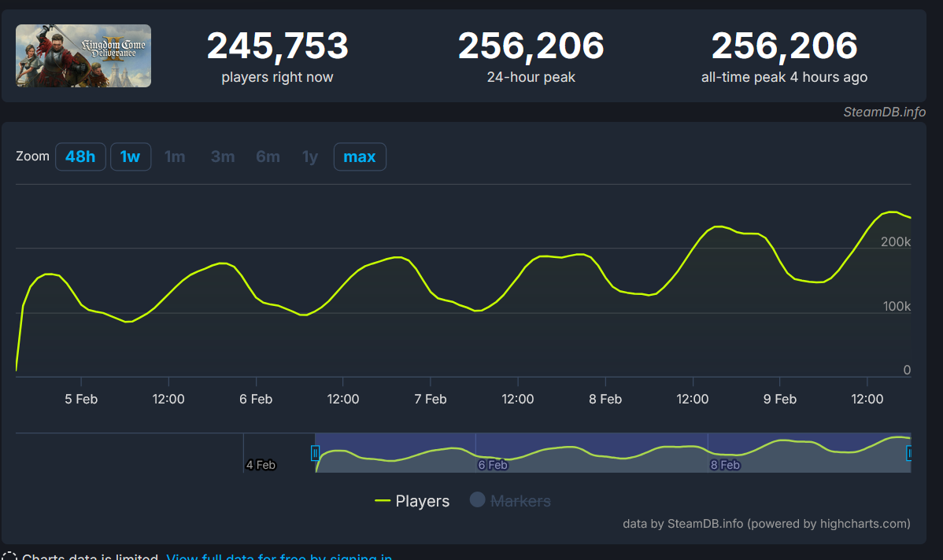Click the 8 Feb label in navigator
The width and height of the screenshot is (943, 560).
(x=725, y=465)
